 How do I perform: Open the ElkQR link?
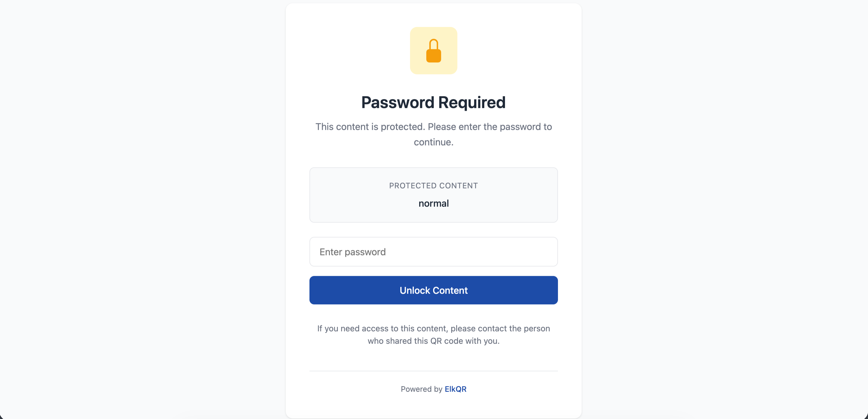pos(455,389)
